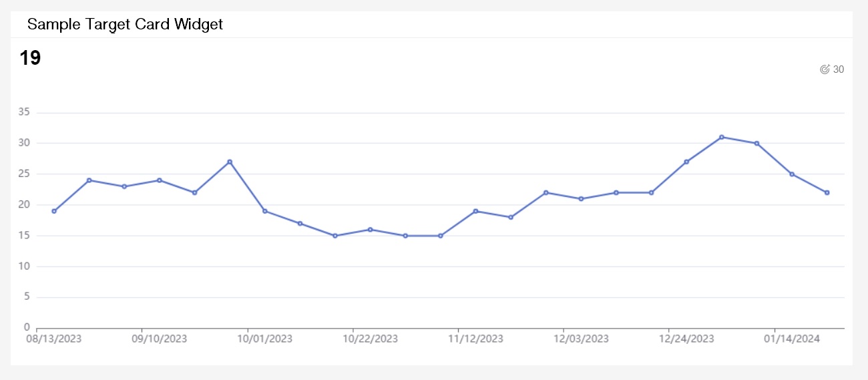The height and width of the screenshot is (380, 868).
Task: Click the highest peak data point
Action: [x=722, y=137]
